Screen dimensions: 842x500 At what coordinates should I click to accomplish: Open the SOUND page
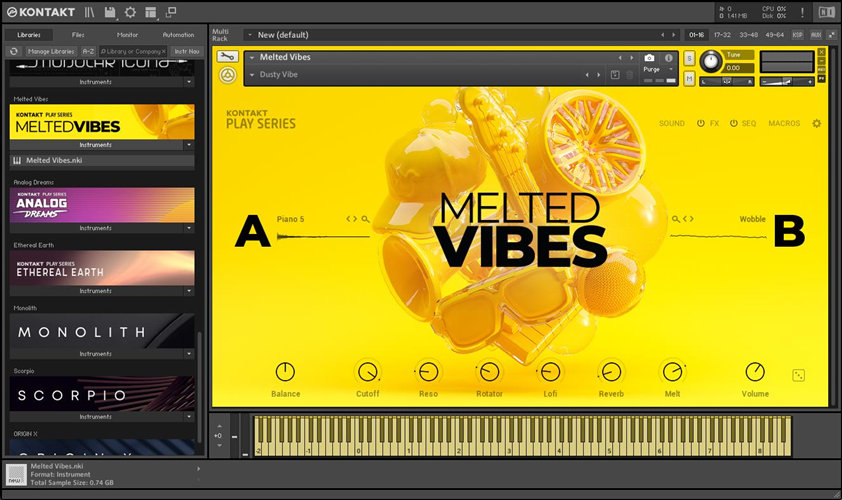pyautogui.click(x=672, y=124)
